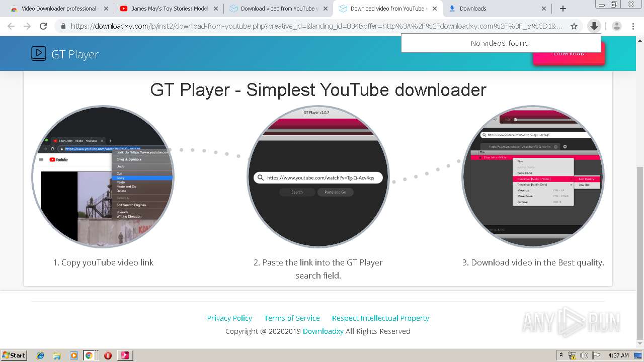Open the Chrome three-dot menu
644x362 pixels.
click(x=633, y=26)
